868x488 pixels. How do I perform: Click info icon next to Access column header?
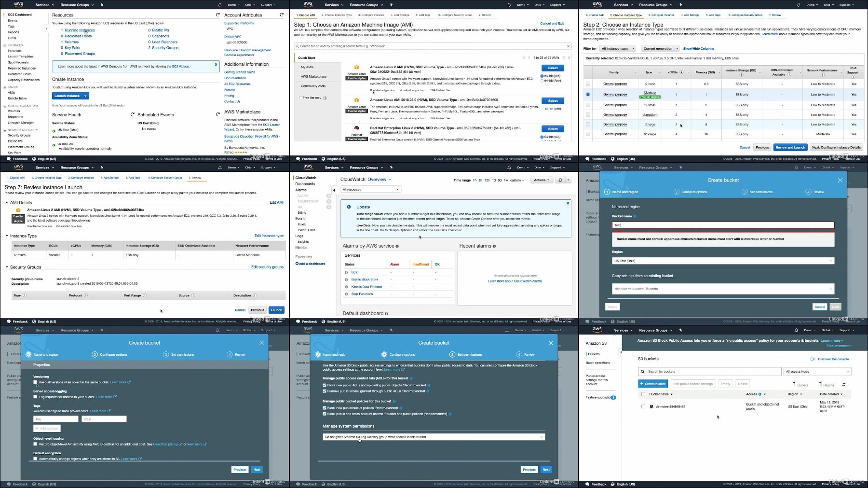(x=760, y=394)
